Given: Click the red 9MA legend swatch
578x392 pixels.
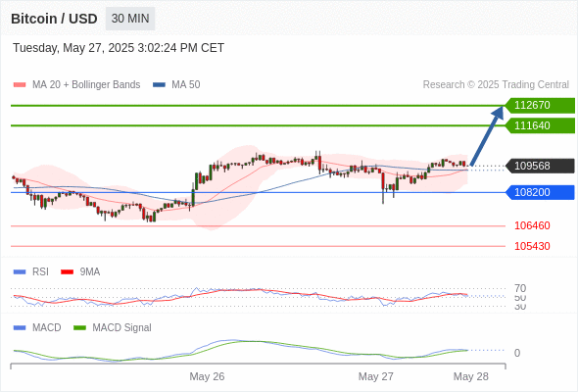Looking at the screenshot, I should [67, 272].
